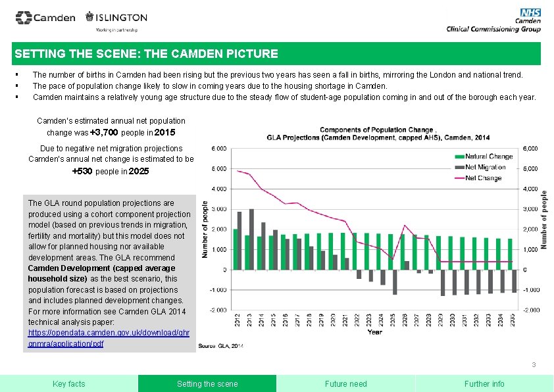Click the 'Working in partnership' tagline
Image resolution: width=554 pixels, height=392 pixels.
tap(116, 30)
